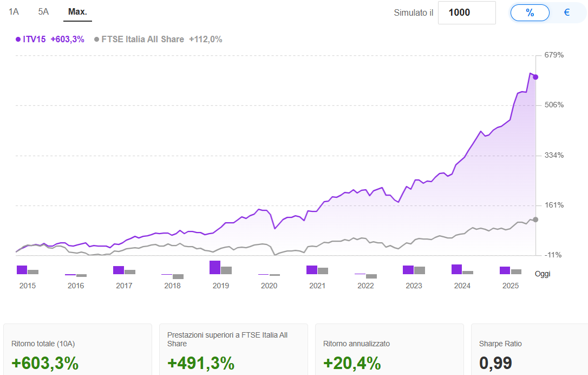Select the 2017 yearly performance bars
588x375 pixels.
(124, 270)
